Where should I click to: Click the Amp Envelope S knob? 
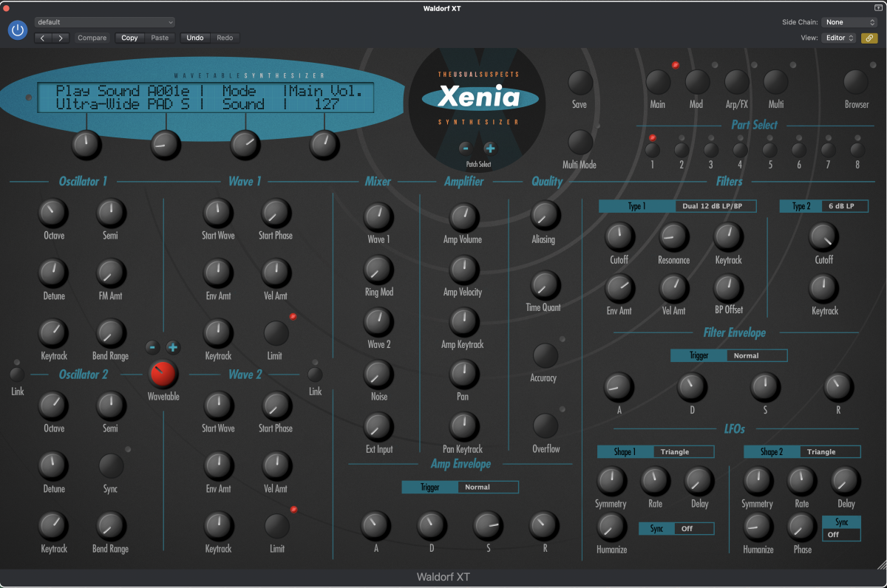pyautogui.click(x=488, y=526)
